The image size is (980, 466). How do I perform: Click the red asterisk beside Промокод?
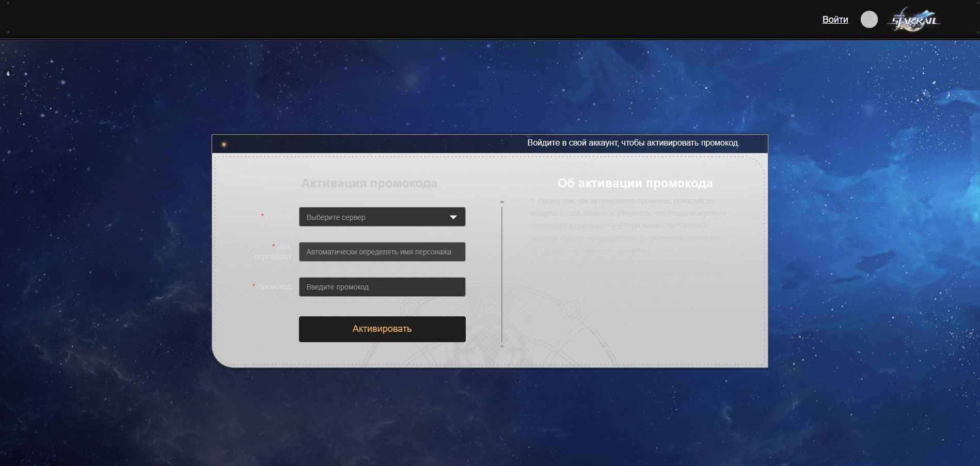254,285
